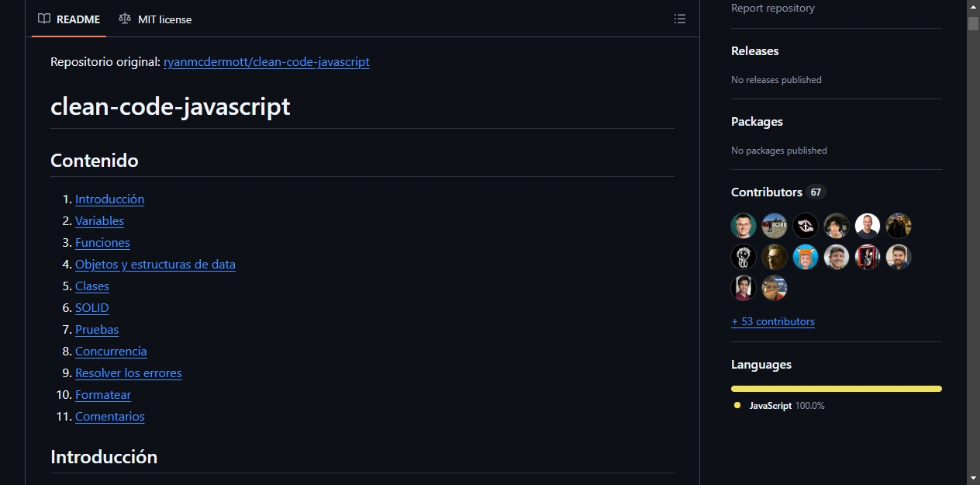Open cartoon fox-hat contributor avatar on blue
The image size is (980, 485).
tap(806, 257)
